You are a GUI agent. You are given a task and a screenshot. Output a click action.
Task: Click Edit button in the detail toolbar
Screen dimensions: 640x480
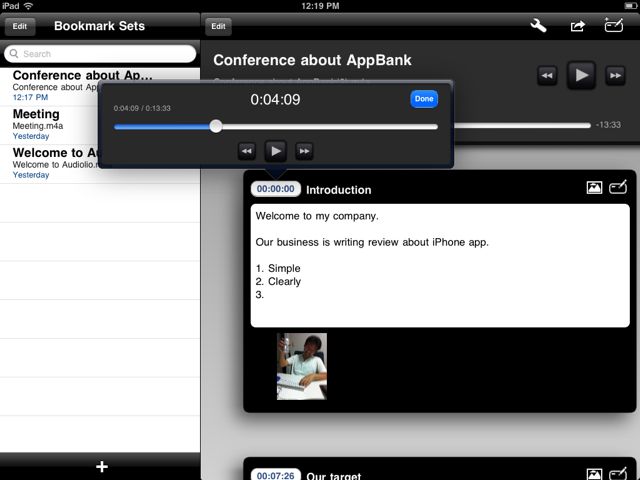coord(218,27)
